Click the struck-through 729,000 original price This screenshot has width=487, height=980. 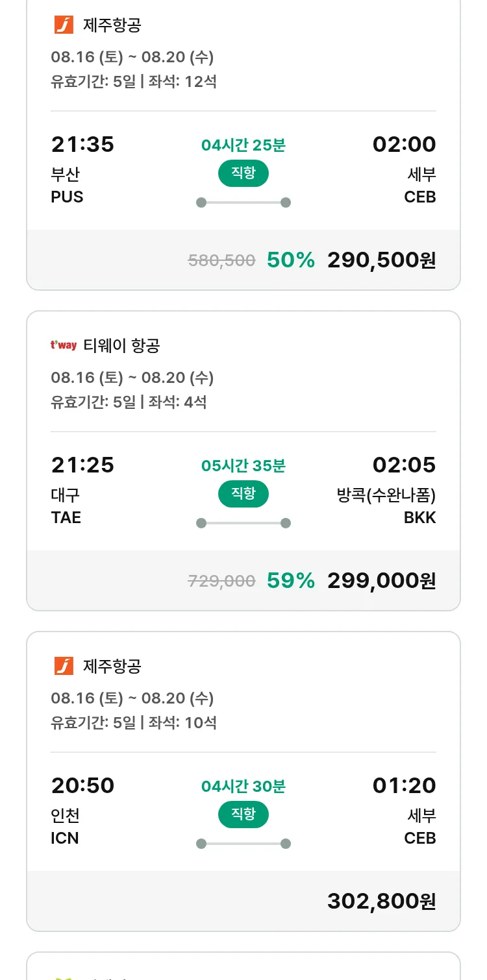click(x=221, y=582)
